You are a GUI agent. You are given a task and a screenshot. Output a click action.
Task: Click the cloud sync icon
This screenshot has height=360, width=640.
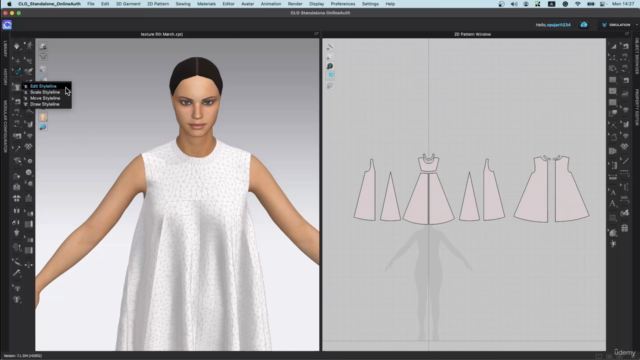pyautogui.click(x=584, y=25)
